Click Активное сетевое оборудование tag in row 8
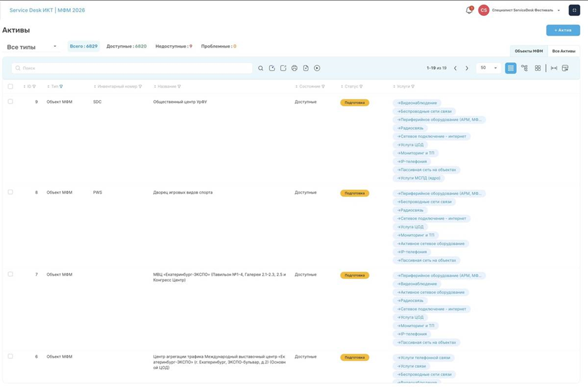The width and height of the screenshot is (588, 391). 431,244
